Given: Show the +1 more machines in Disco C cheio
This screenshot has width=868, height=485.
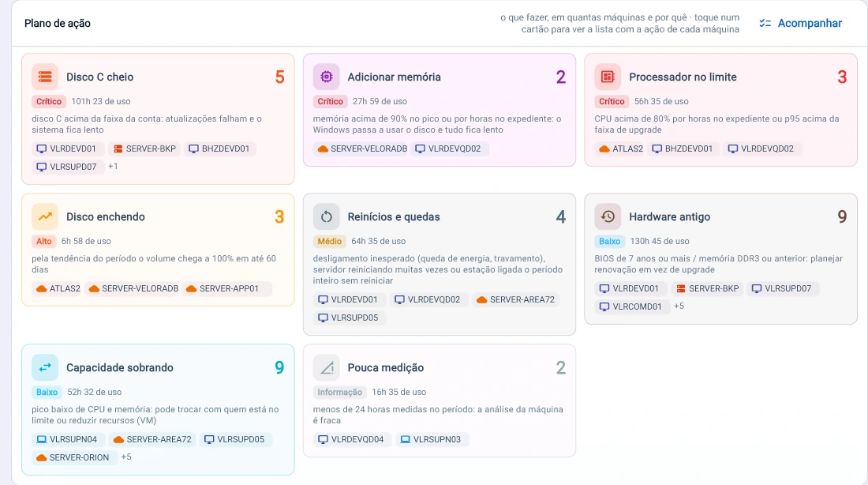Looking at the screenshot, I should point(113,167).
